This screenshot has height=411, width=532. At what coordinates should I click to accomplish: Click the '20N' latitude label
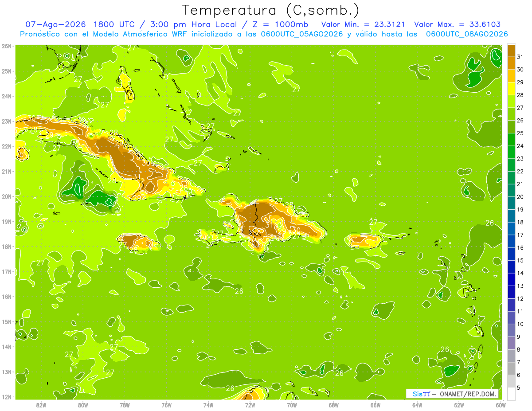7,196
